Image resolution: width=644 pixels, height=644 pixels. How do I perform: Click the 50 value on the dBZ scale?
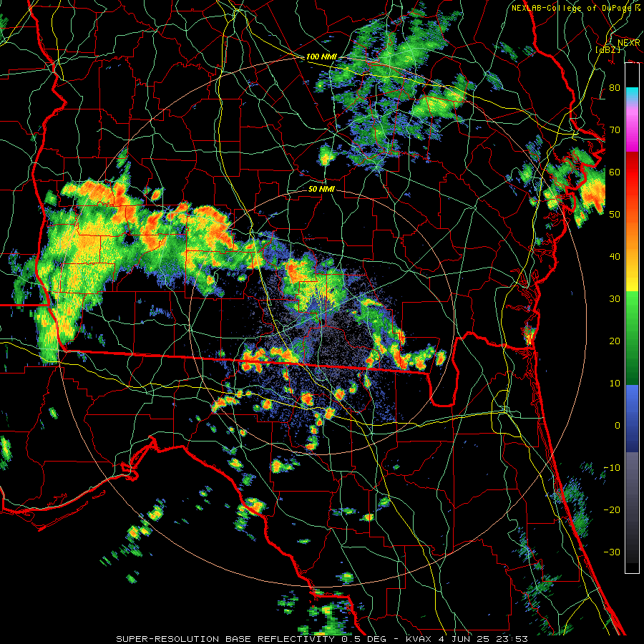(615, 215)
